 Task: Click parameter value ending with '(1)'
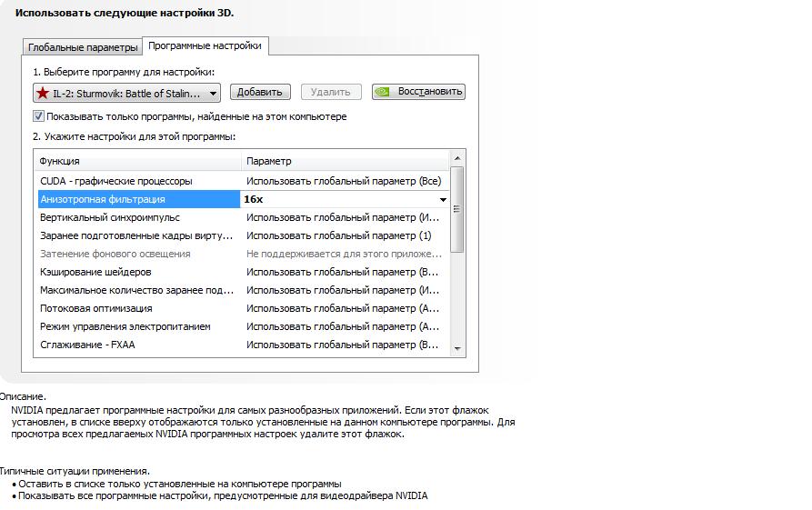[338, 235]
